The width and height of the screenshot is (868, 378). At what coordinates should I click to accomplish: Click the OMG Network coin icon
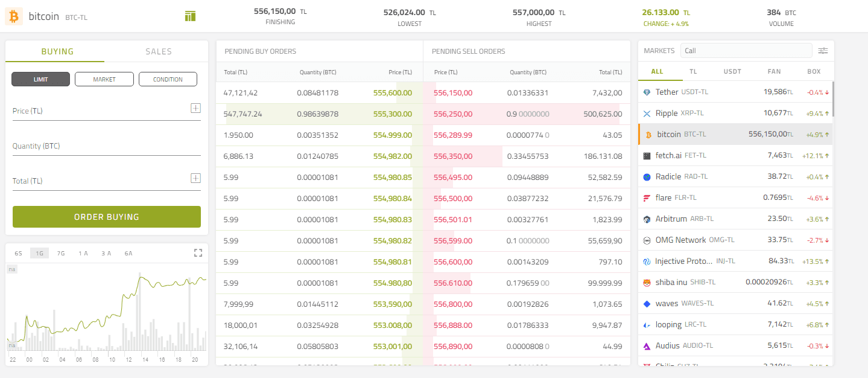[x=647, y=240]
